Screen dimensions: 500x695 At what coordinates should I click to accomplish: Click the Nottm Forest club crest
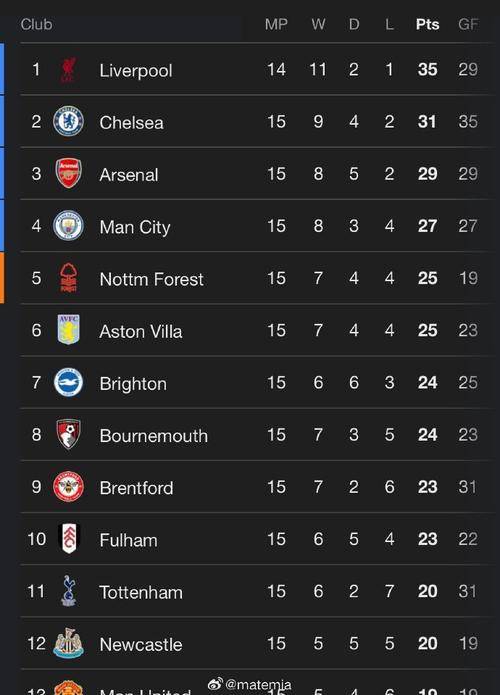(68, 277)
